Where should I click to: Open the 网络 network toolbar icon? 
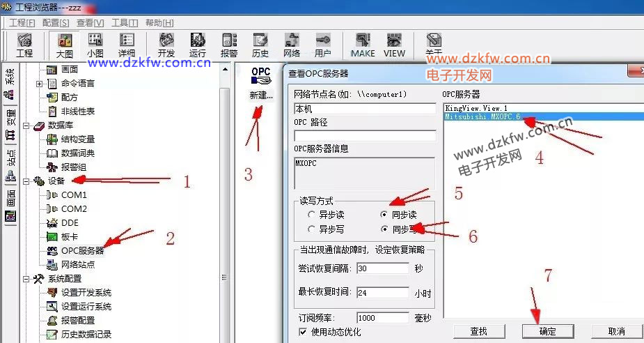(x=292, y=45)
